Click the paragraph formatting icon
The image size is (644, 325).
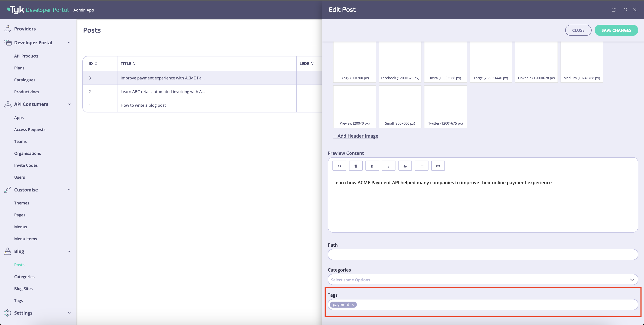[355, 165]
